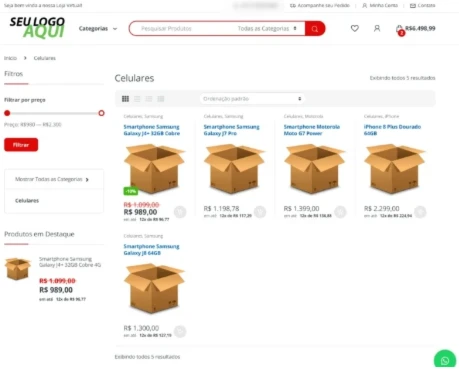Open the user account icon in header
The image size is (459, 374).
tap(377, 28)
